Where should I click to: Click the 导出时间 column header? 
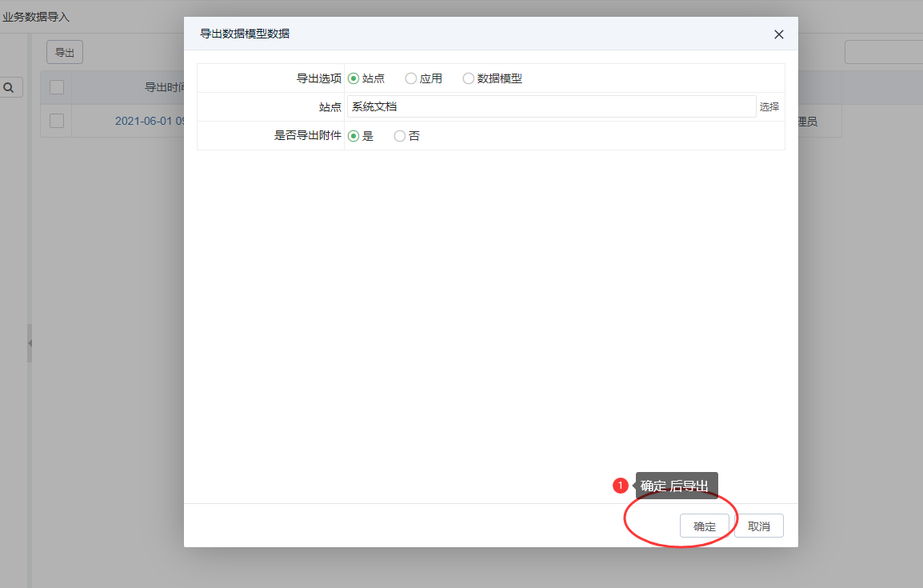point(164,87)
